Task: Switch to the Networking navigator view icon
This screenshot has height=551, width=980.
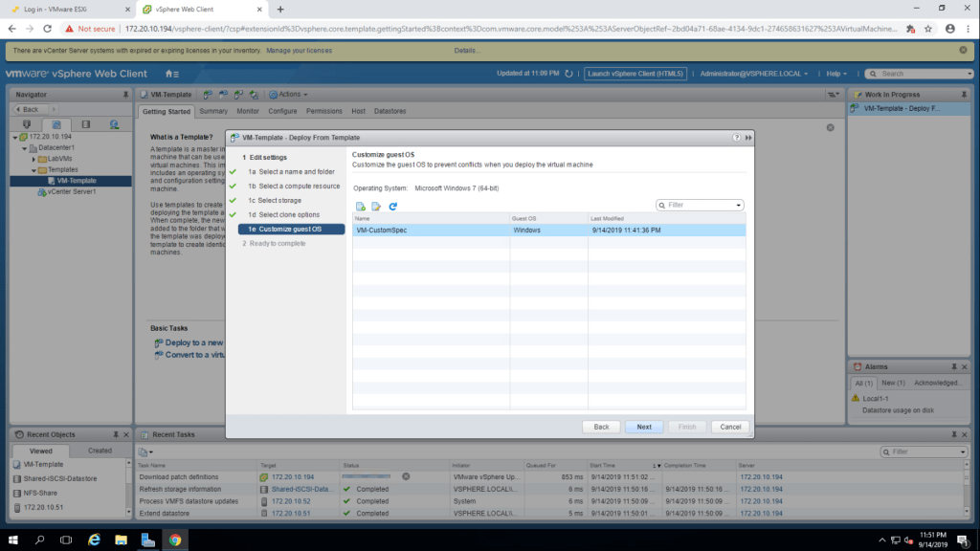Action: (x=114, y=124)
